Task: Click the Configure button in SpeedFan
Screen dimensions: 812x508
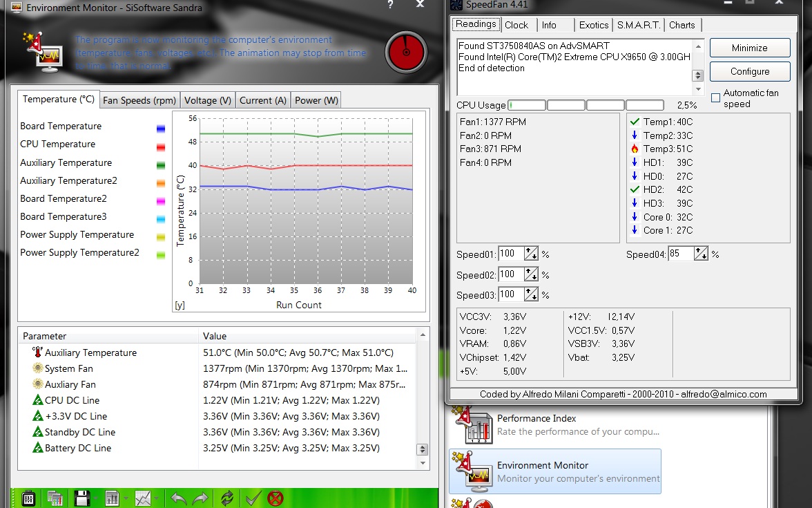Action: 750,72
